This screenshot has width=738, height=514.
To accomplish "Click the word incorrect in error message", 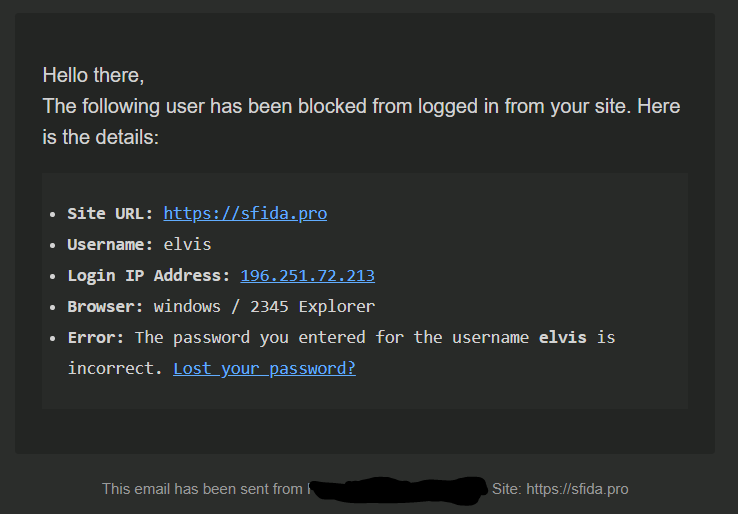I will (115, 369).
